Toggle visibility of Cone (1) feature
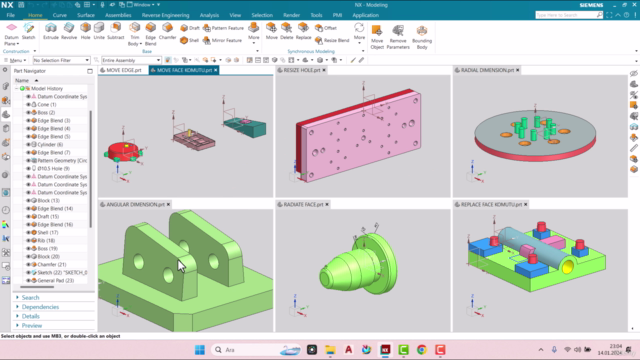Screen dimensions: 640x360 click(x=28, y=104)
